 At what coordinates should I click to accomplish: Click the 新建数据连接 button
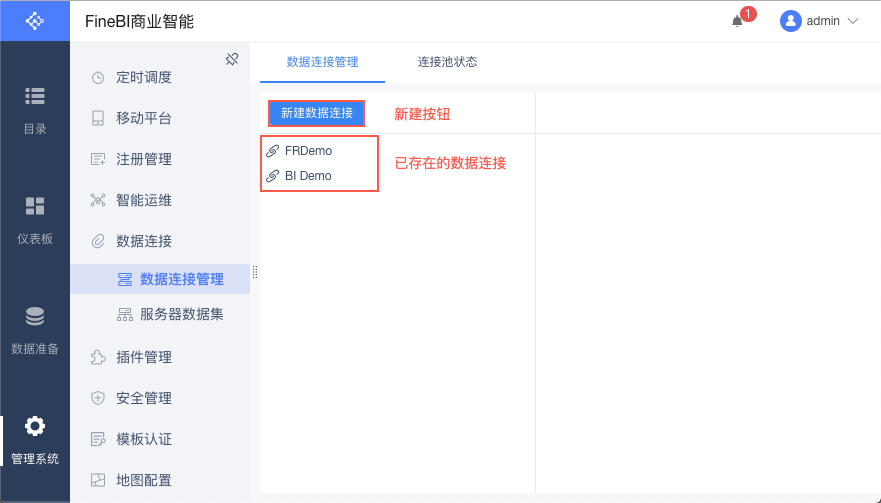coord(317,113)
